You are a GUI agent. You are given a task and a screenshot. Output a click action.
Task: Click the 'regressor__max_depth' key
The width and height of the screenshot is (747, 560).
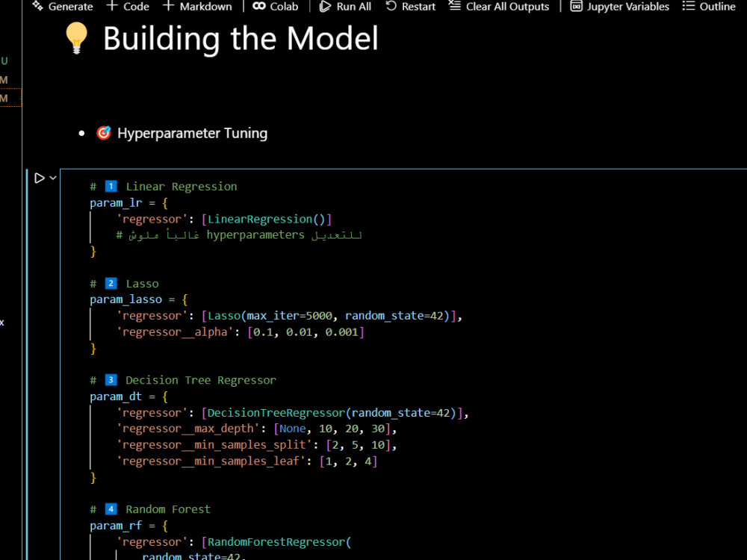click(x=188, y=429)
